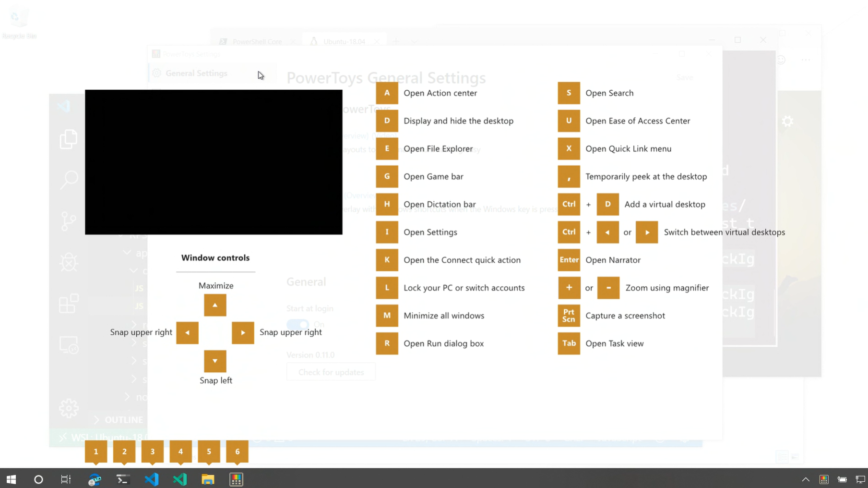Switch to the Ubuntu-18.04 terminal tab
The image size is (868, 488).
pyautogui.click(x=344, y=42)
